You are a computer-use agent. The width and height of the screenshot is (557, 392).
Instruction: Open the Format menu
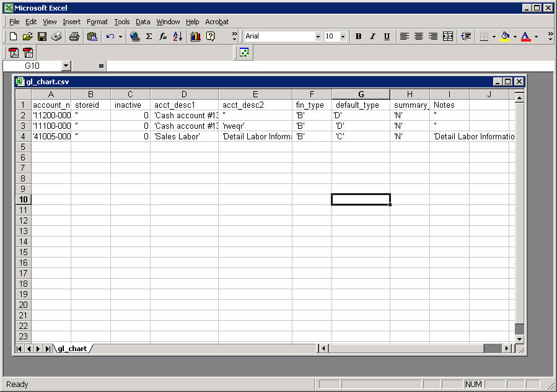[97, 22]
